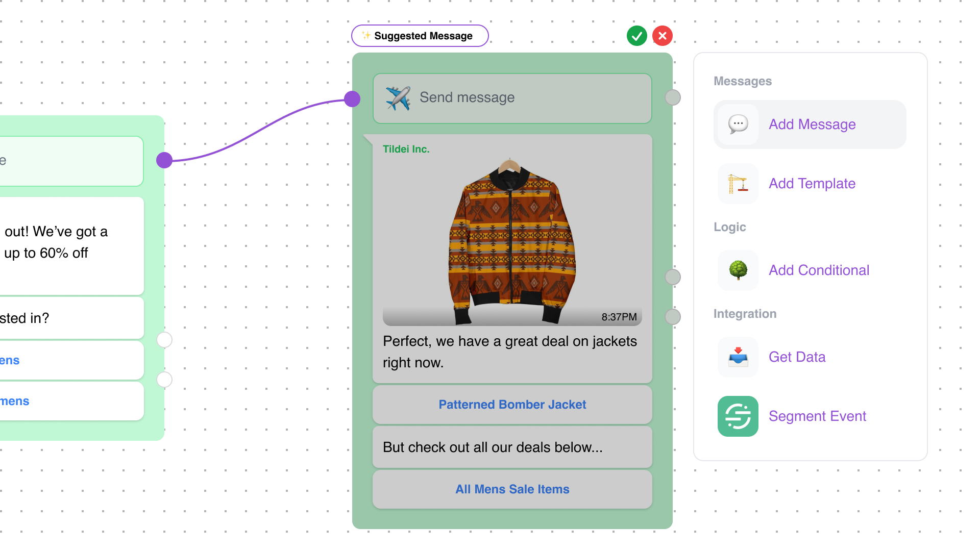Click the inbox Get Data icon
The width and height of the screenshot is (980, 551).
coord(738,357)
